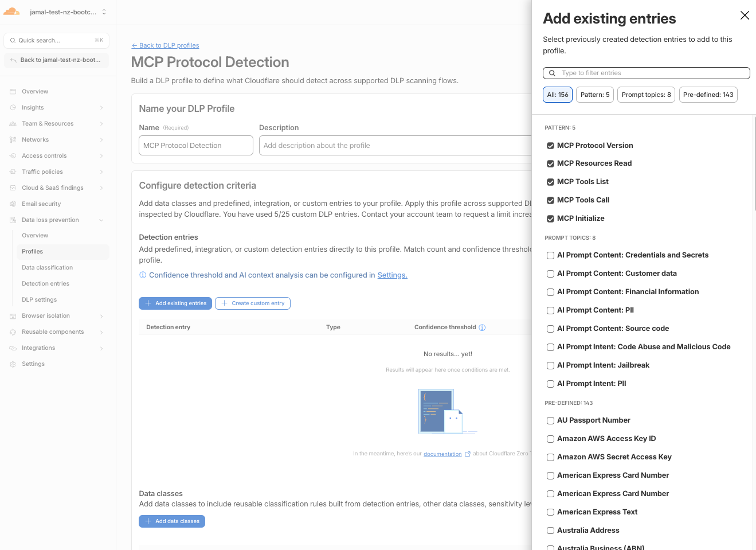Filter entries by Prompt topics: 8

click(x=646, y=95)
